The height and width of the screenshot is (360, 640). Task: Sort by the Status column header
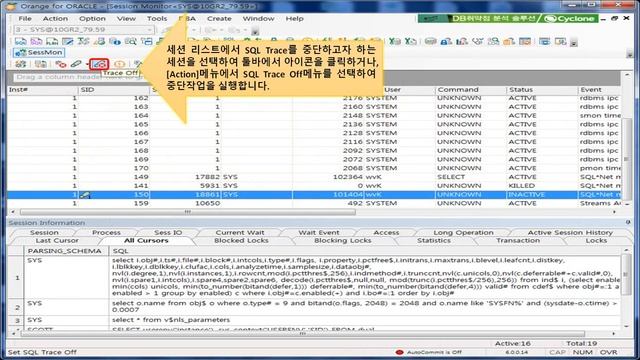coord(542,89)
